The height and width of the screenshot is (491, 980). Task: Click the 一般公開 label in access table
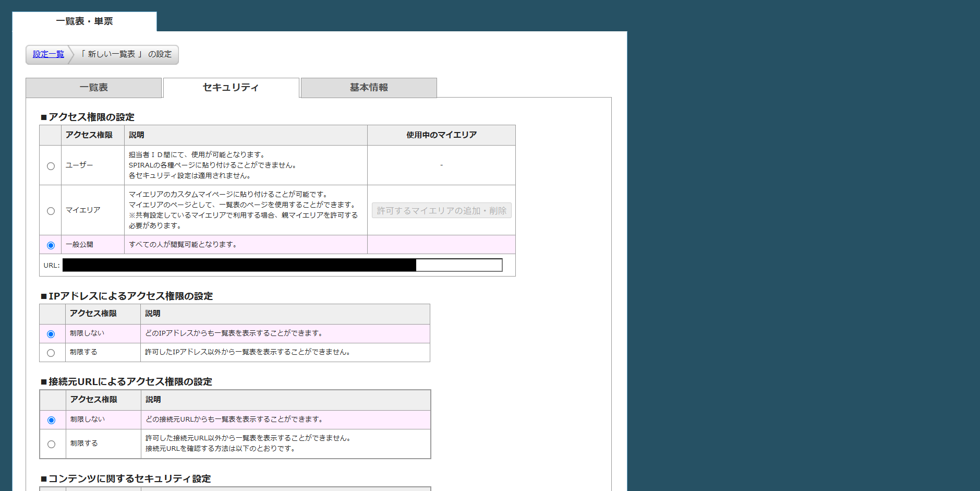coord(79,244)
